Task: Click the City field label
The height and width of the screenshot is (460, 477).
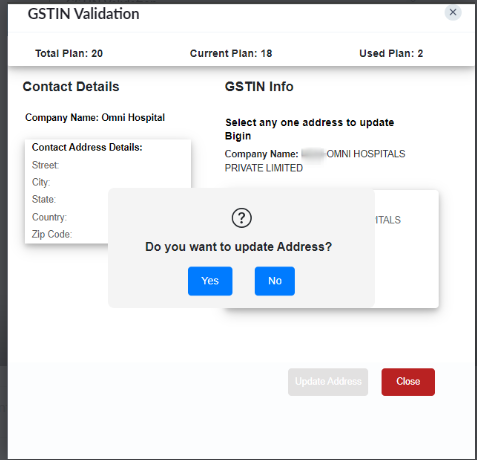Action: pyautogui.click(x=41, y=182)
